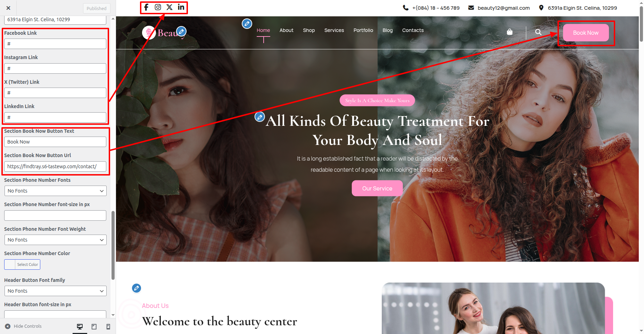This screenshot has width=644, height=334.
Task: Open Header Button Font Family dropdown
Action: pos(55,291)
